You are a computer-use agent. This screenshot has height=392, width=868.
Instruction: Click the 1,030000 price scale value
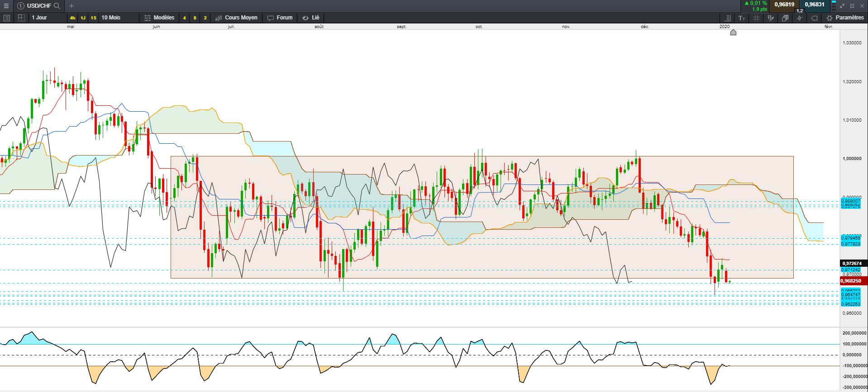pyautogui.click(x=852, y=43)
